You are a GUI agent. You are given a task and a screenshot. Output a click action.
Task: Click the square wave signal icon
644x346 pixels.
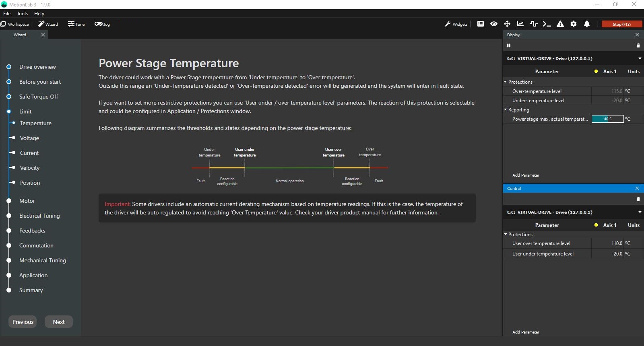coord(534,24)
